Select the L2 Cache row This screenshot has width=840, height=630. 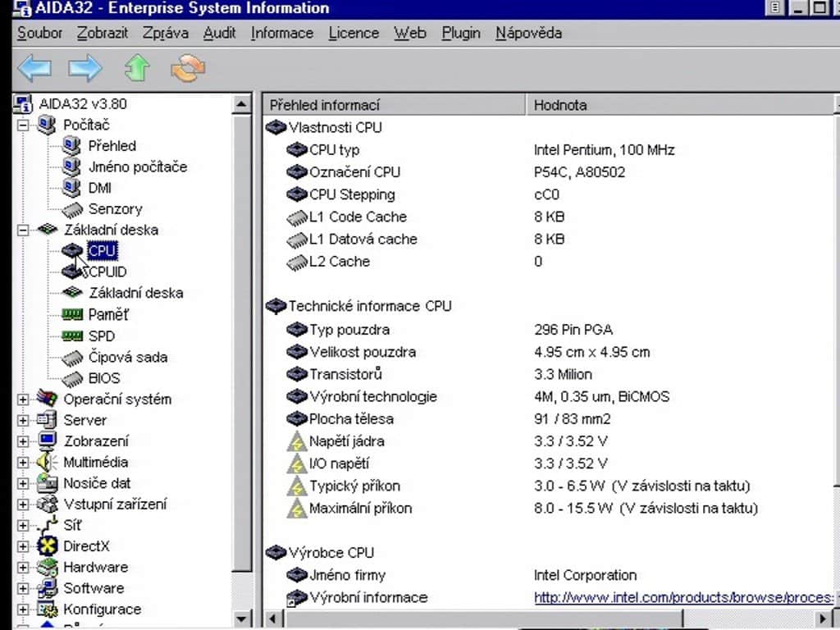[549, 262]
